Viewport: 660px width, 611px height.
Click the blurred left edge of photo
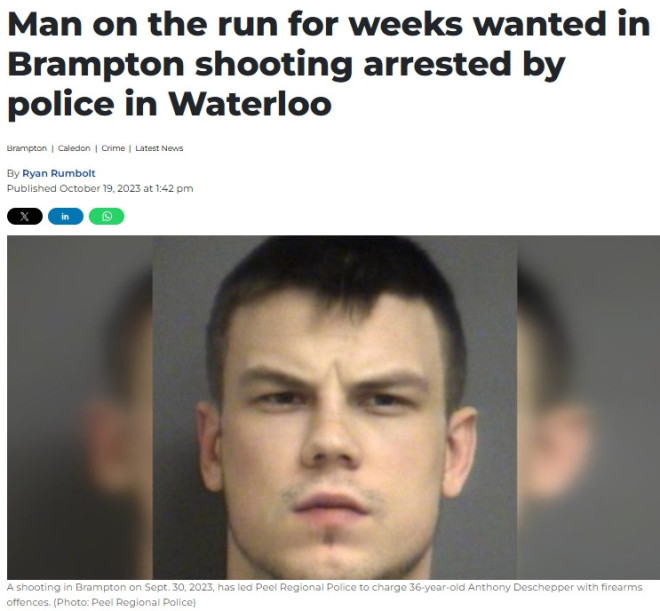tap(80, 407)
